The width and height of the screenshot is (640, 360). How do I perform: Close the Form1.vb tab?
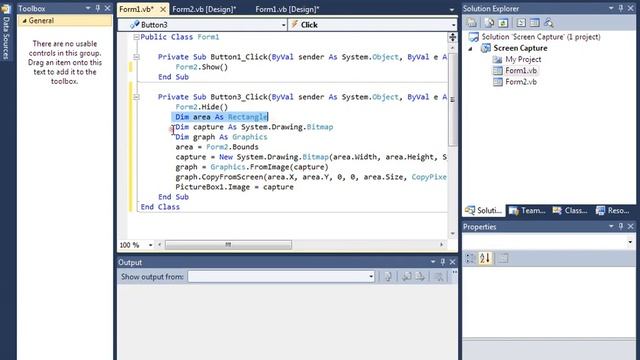pos(162,9)
